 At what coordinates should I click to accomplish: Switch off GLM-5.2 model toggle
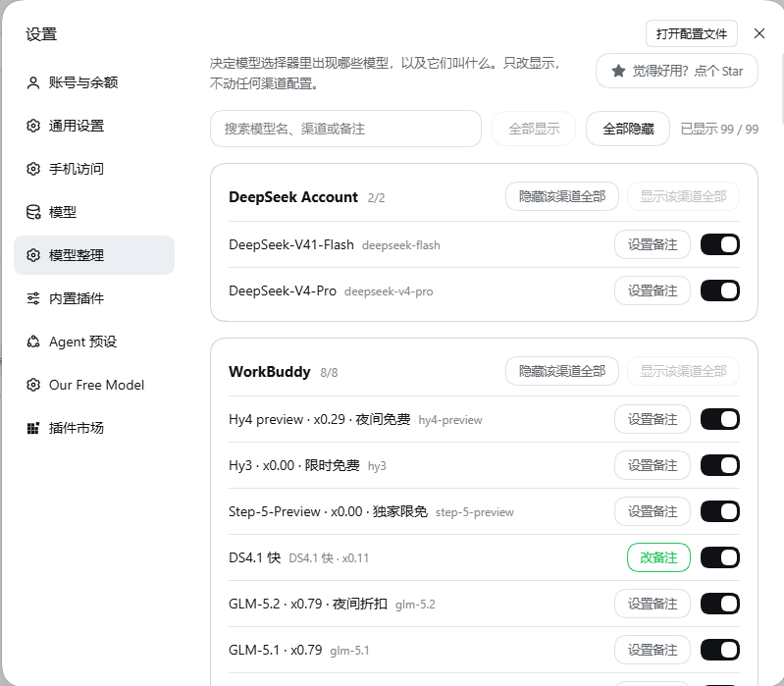point(719,604)
